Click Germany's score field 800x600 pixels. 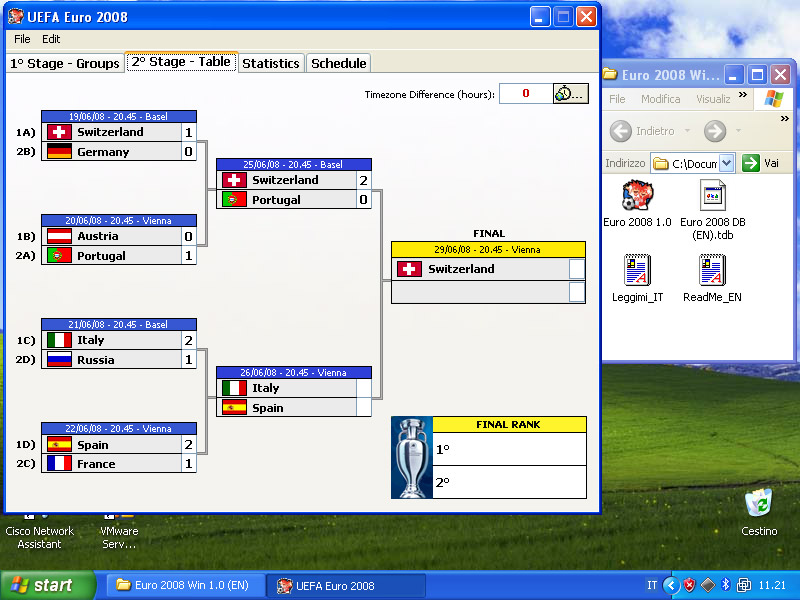(188, 152)
